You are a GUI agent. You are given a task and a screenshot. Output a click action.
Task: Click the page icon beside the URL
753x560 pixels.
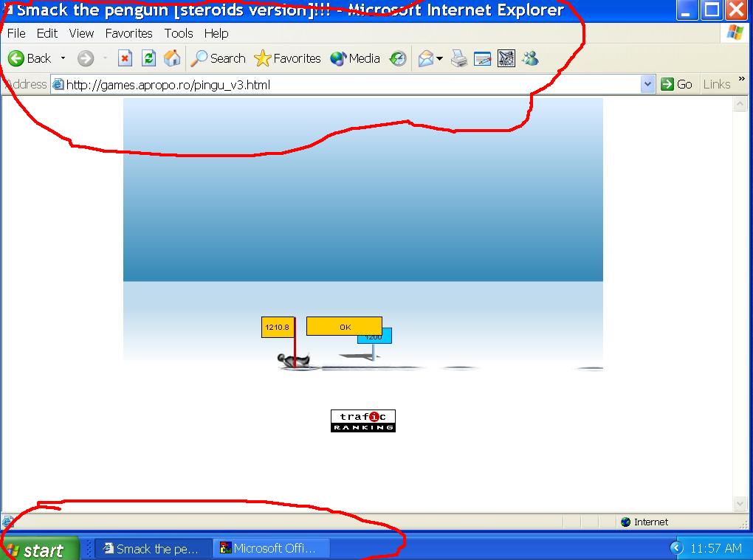[58, 85]
